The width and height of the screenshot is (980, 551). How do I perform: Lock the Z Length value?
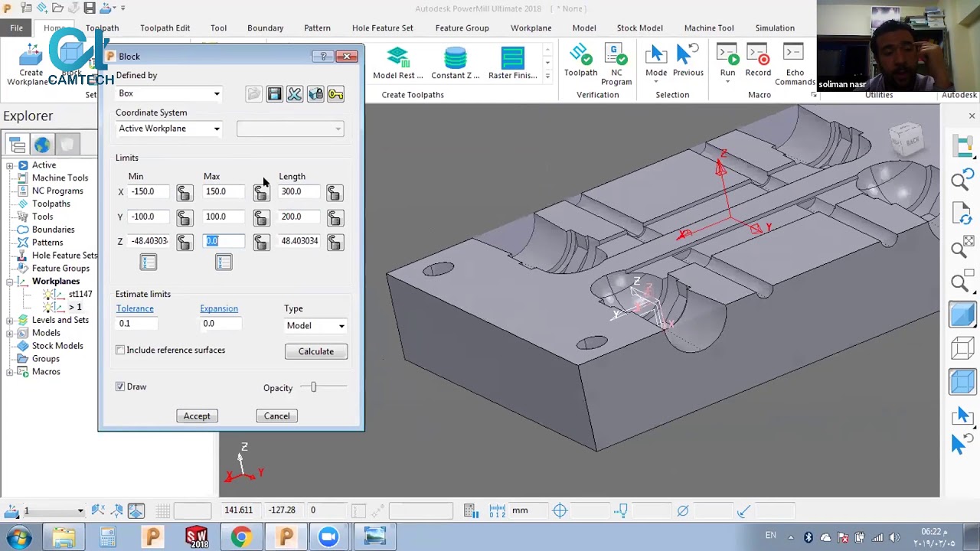(x=335, y=243)
